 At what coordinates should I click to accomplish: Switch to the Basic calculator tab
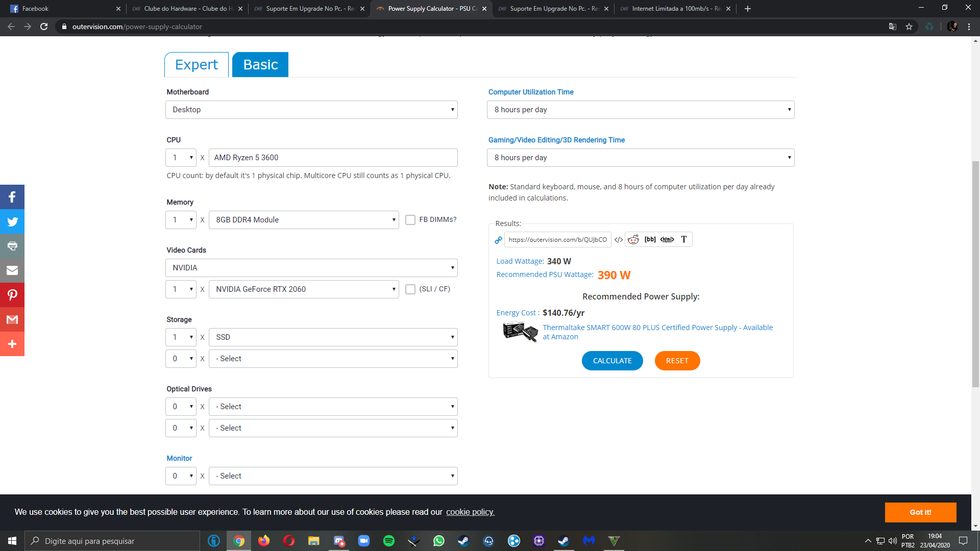260,65
